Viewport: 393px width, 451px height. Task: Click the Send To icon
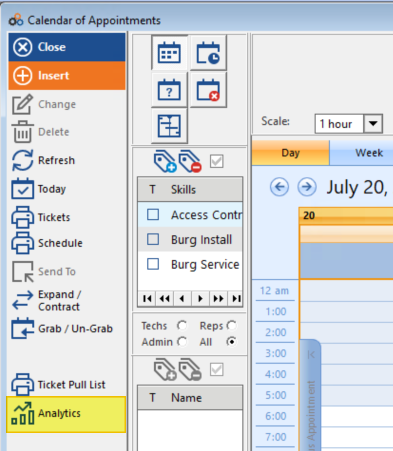[x=22, y=272]
